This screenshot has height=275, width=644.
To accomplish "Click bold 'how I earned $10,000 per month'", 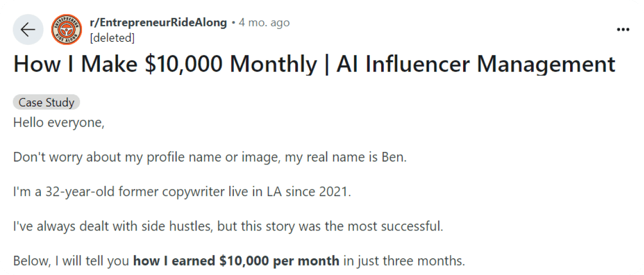I will pos(236,261).
